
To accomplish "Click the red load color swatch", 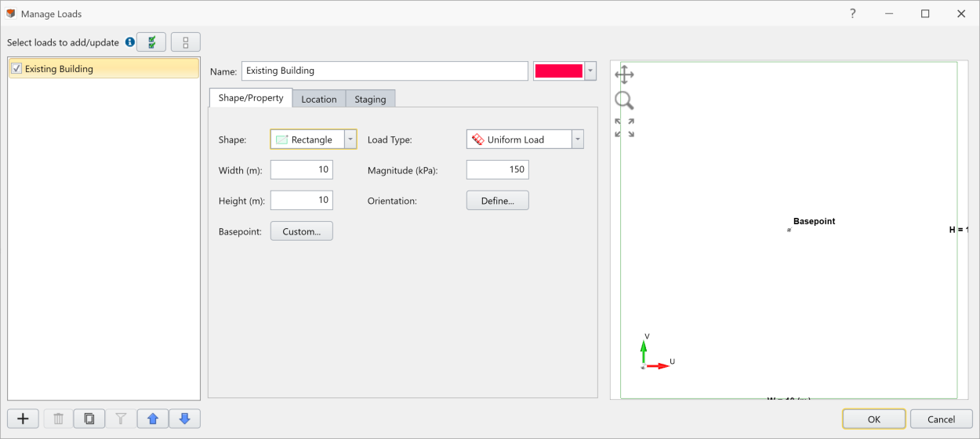I will 559,71.
